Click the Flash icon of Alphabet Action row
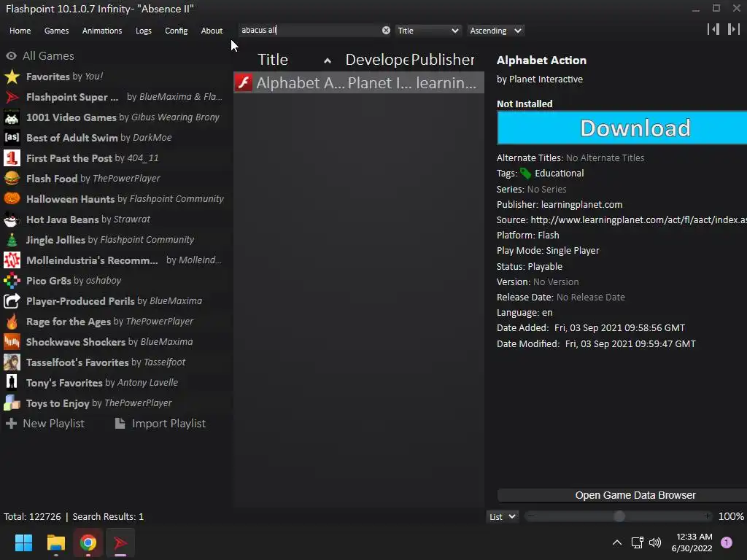Image resolution: width=747 pixels, height=560 pixels. point(244,83)
